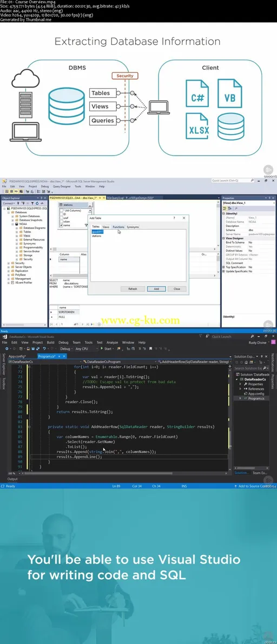Click the Add button in Add Table dialog

[x=156, y=289]
